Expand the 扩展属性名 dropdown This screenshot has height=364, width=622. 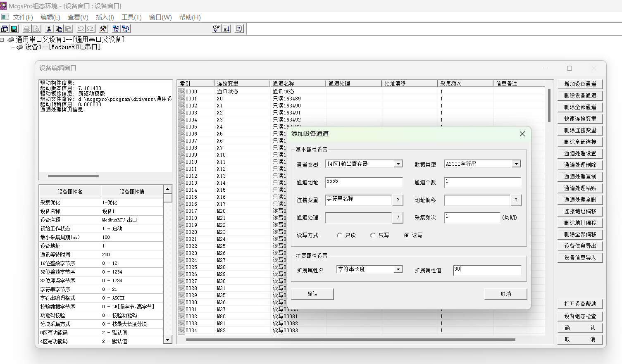tap(398, 269)
